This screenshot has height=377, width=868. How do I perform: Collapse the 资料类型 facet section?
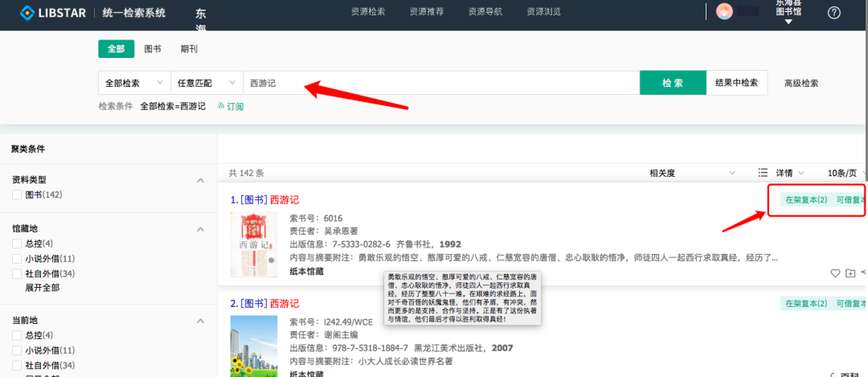click(x=201, y=180)
